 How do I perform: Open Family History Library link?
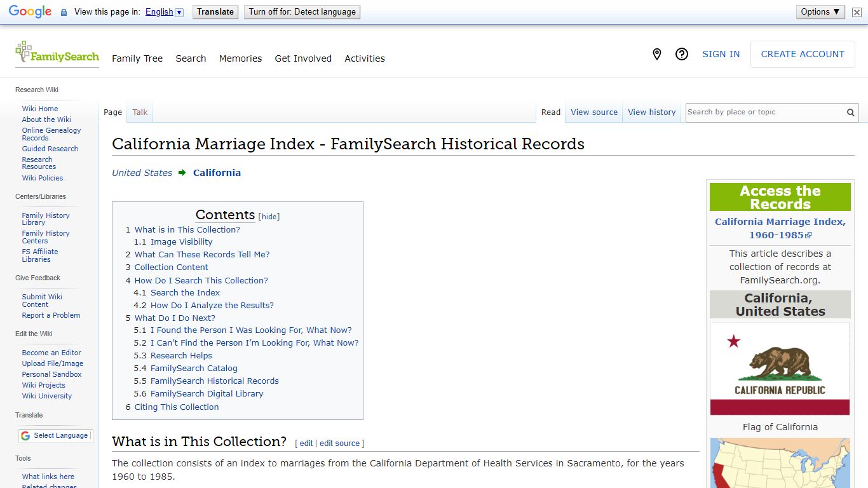[x=46, y=219]
